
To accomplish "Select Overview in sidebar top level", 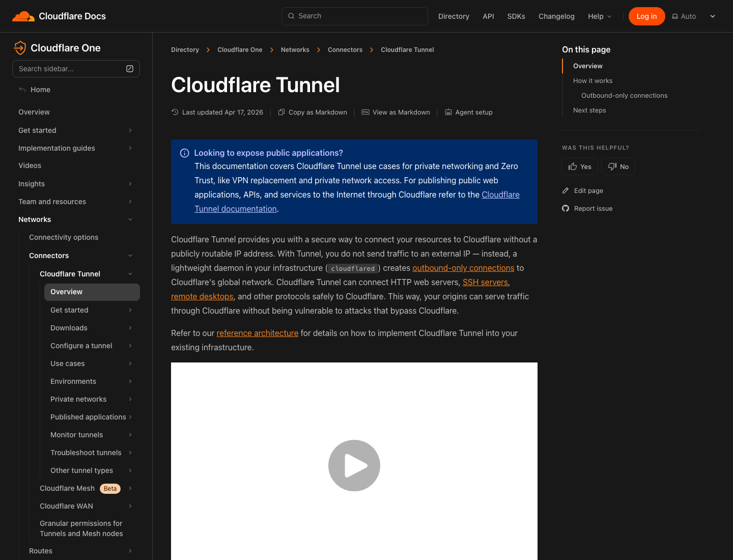I will 34,112.
